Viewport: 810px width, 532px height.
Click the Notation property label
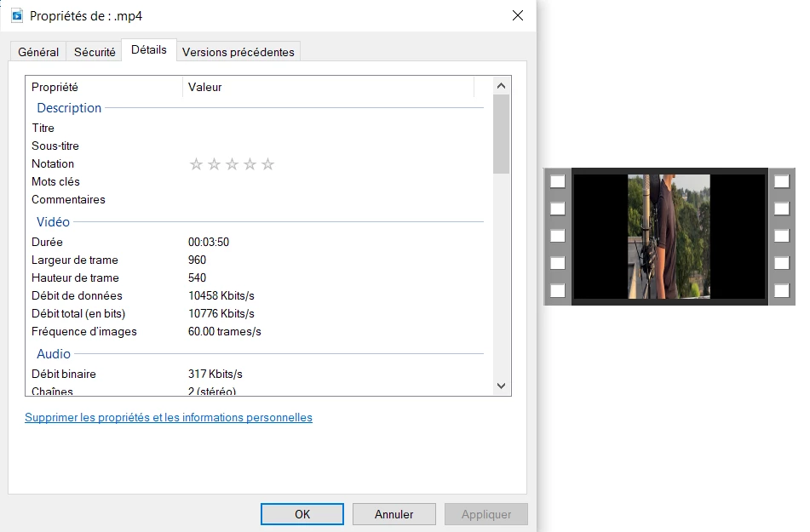[x=53, y=163]
